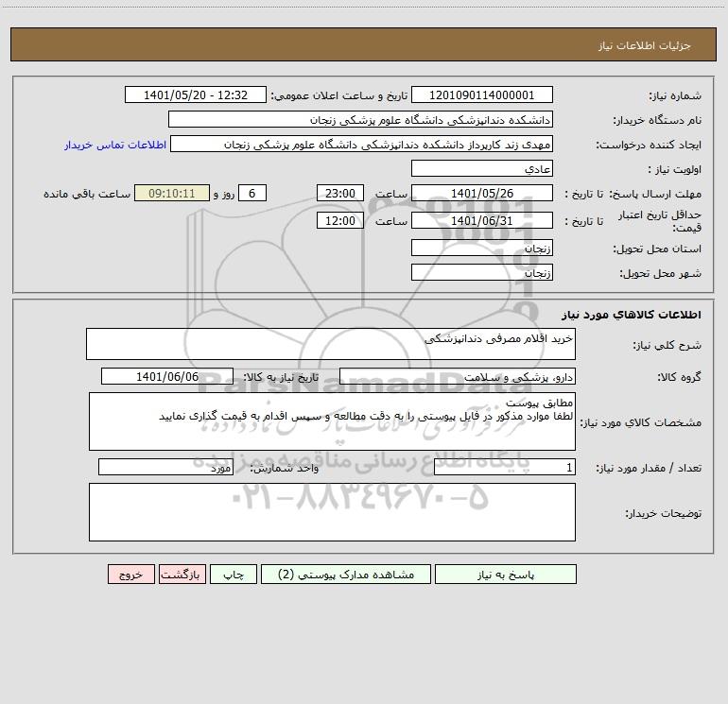Click announcement date field 1401/05/20 - 12:32
The image size is (728, 704).
(x=196, y=94)
